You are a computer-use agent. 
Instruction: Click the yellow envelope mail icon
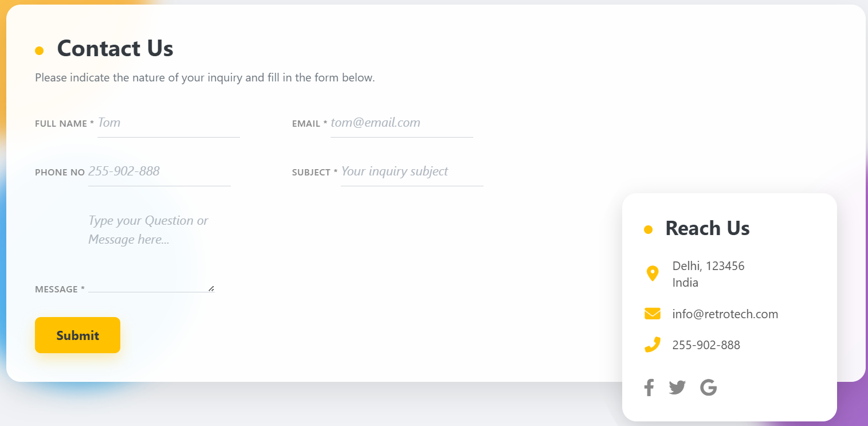(x=652, y=314)
